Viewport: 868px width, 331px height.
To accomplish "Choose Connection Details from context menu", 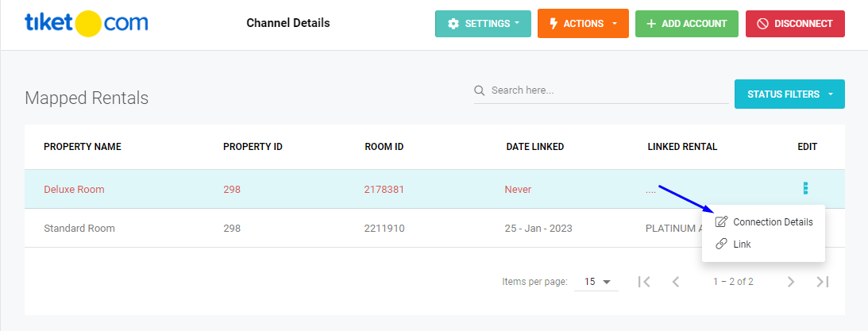I will tap(772, 222).
